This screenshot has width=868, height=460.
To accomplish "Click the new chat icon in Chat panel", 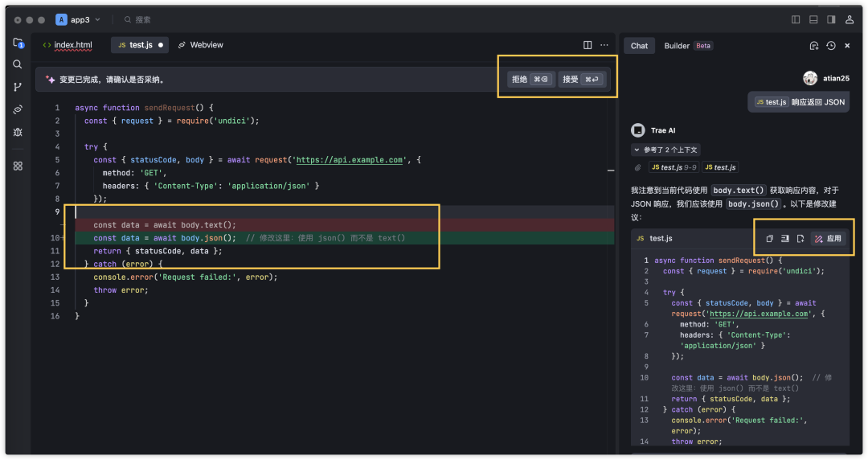I will click(x=813, y=46).
